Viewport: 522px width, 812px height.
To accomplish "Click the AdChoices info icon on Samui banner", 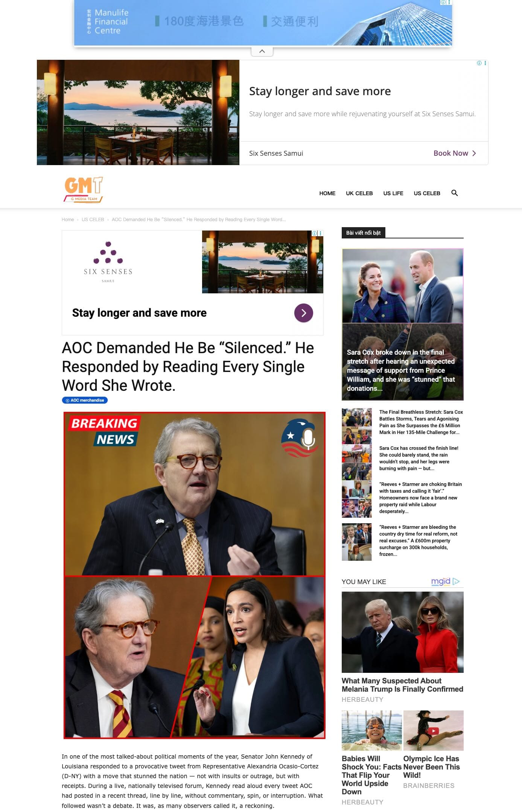I will coord(479,63).
